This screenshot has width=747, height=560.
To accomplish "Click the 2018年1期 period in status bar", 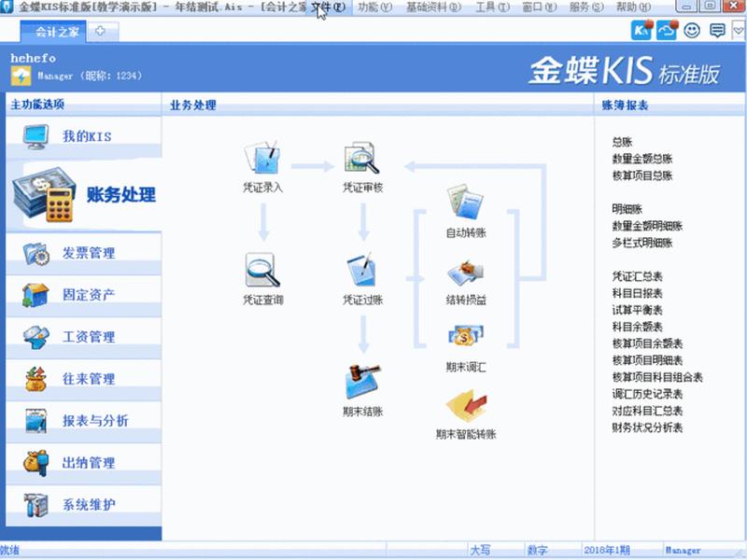I will (607, 551).
